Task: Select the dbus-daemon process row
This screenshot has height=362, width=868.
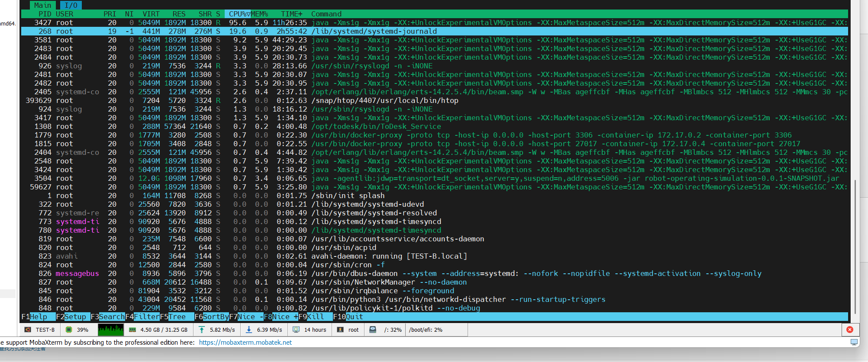Action: point(435,273)
